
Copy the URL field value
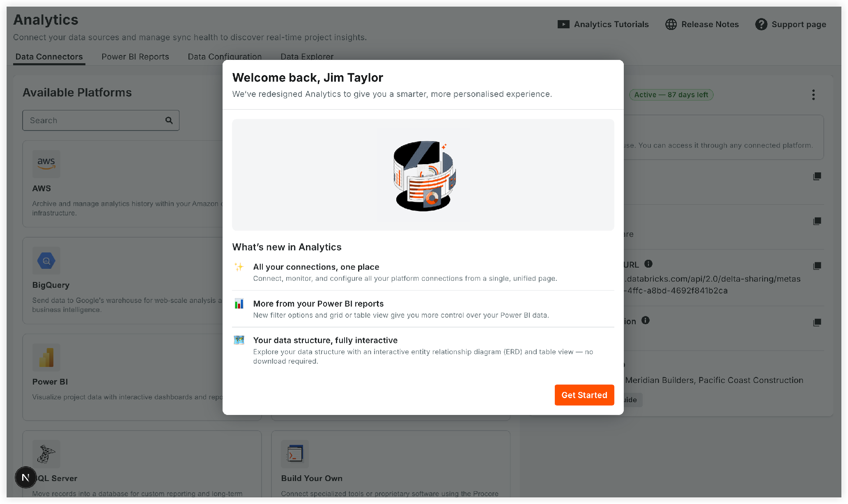coord(817,266)
